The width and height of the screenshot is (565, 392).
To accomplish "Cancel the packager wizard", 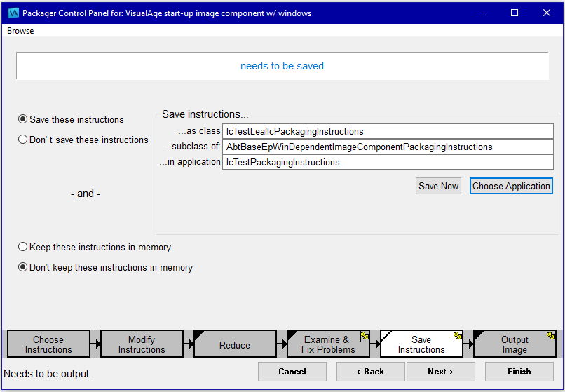I will pyautogui.click(x=292, y=372).
